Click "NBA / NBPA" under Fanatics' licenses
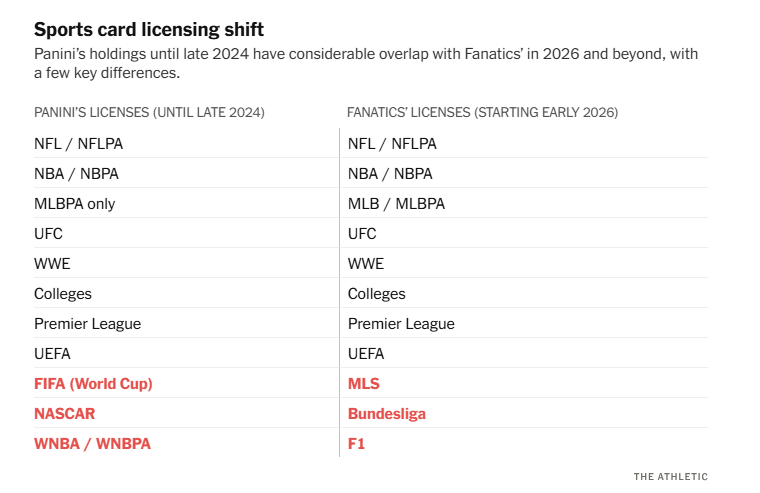760x493 pixels. (390, 173)
